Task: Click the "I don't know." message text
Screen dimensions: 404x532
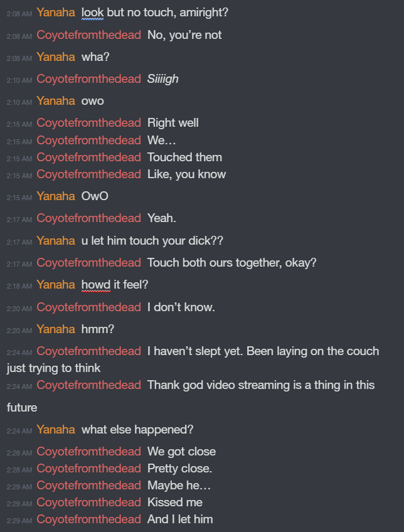Action: (181, 307)
